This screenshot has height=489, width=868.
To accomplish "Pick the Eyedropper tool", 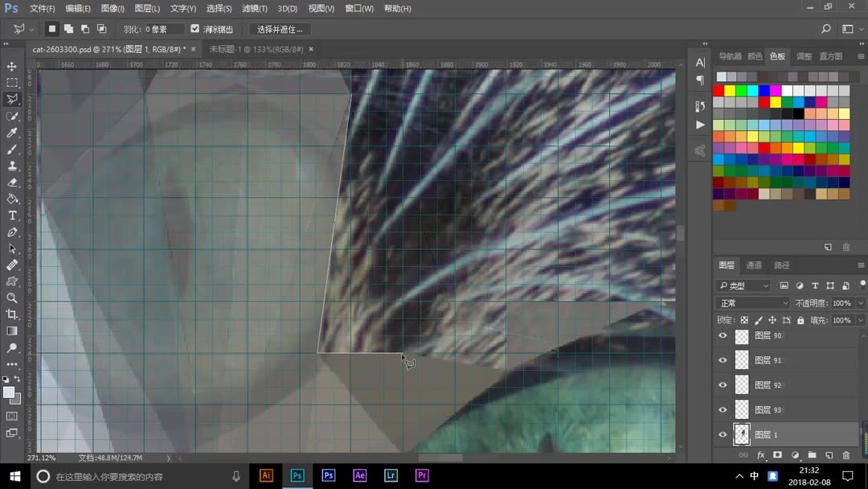I will tap(11, 133).
